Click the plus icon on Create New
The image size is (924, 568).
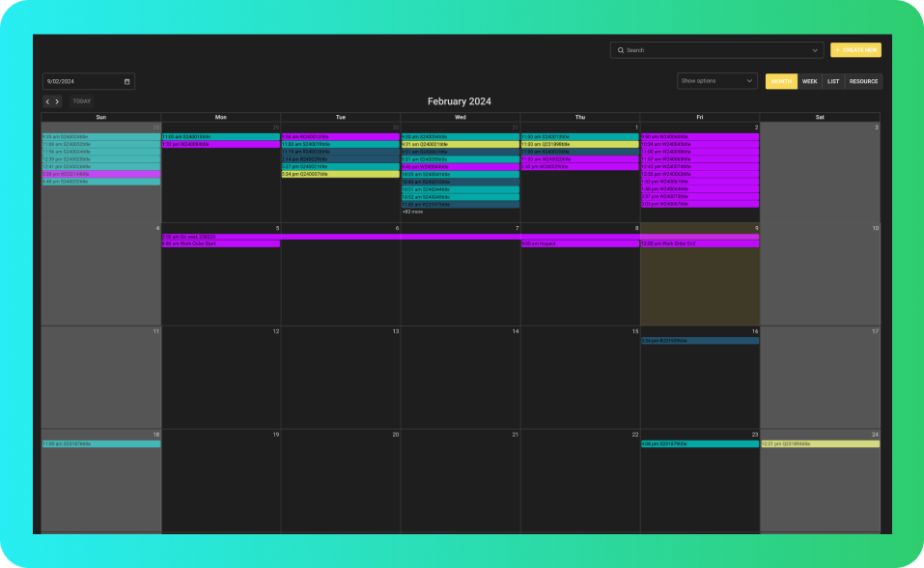click(x=838, y=50)
